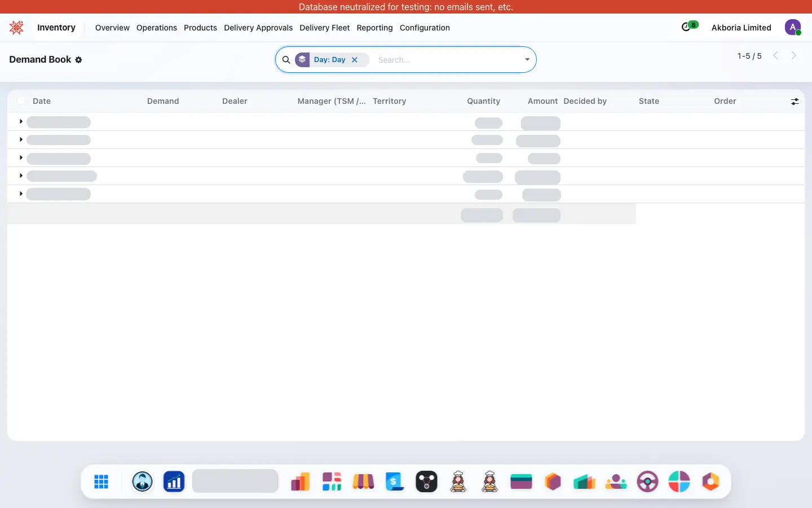Open the user avatar menu
The height and width of the screenshot is (508, 812).
(x=793, y=27)
